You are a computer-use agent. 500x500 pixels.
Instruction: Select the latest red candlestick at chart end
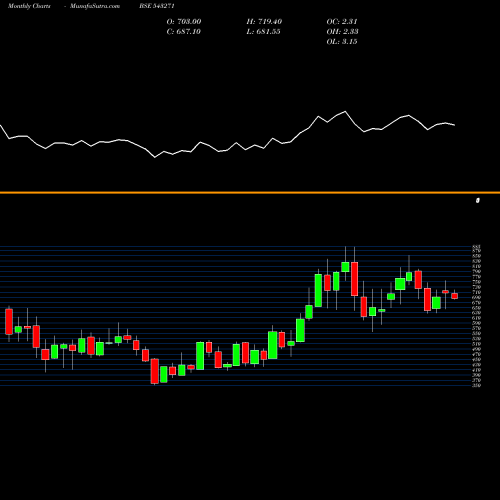click(x=455, y=296)
